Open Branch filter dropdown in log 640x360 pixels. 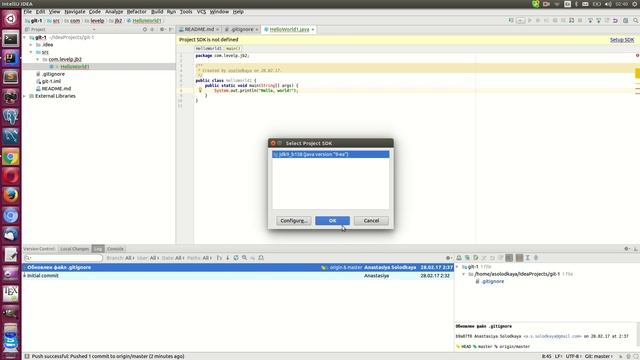120,258
